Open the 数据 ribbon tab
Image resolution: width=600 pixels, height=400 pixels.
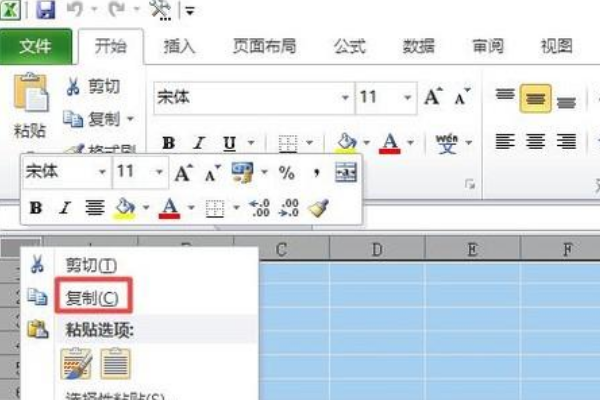pos(418,46)
